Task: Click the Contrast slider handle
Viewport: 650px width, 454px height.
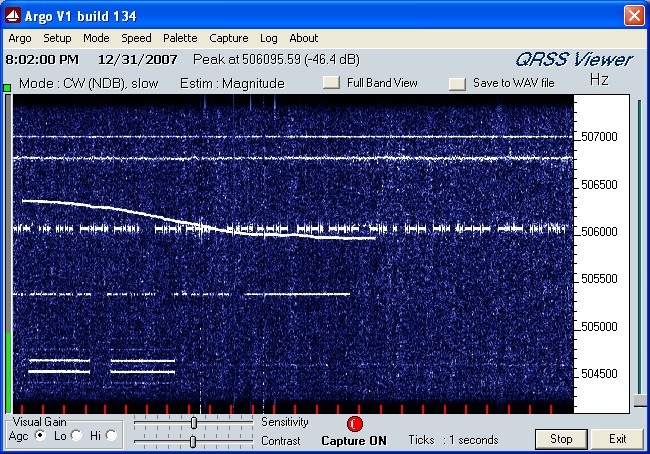Action: pos(193,442)
